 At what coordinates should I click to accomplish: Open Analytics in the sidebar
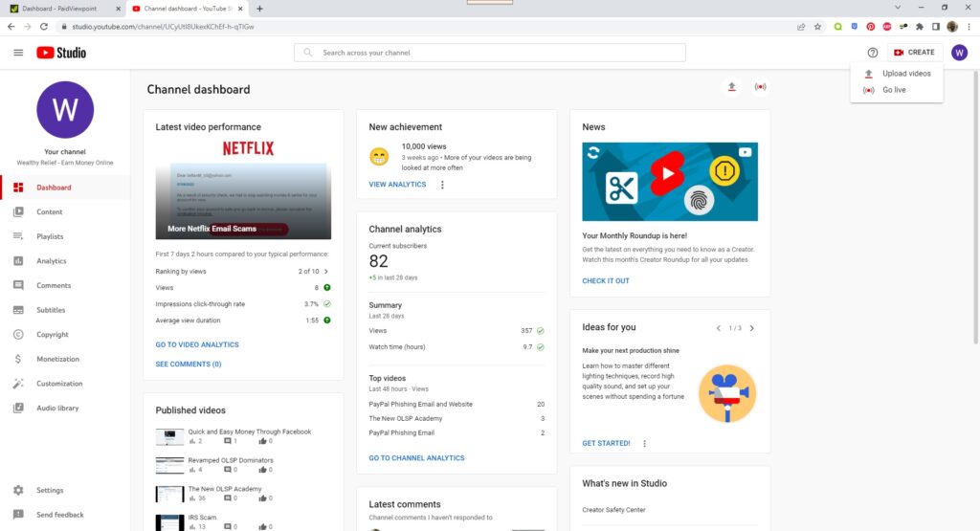65,260
